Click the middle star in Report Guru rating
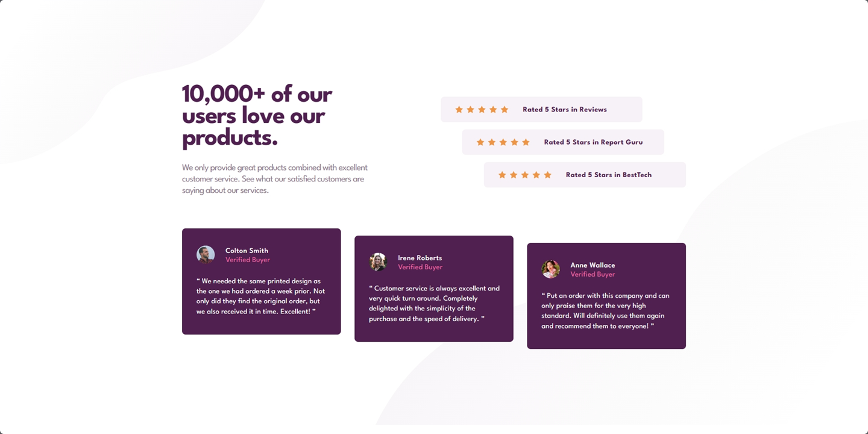Image resolution: width=868 pixels, height=434 pixels. tap(503, 142)
